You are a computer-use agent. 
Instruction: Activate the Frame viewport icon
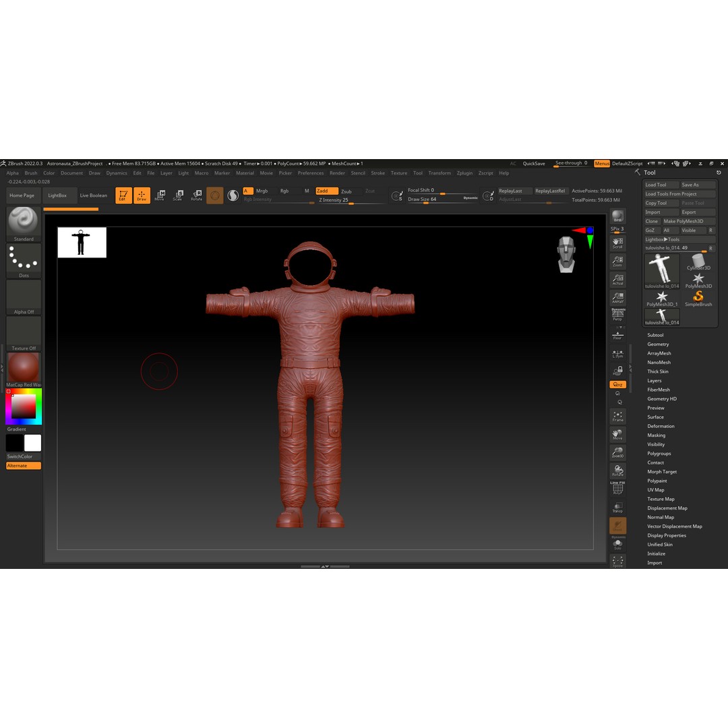pyautogui.click(x=617, y=417)
